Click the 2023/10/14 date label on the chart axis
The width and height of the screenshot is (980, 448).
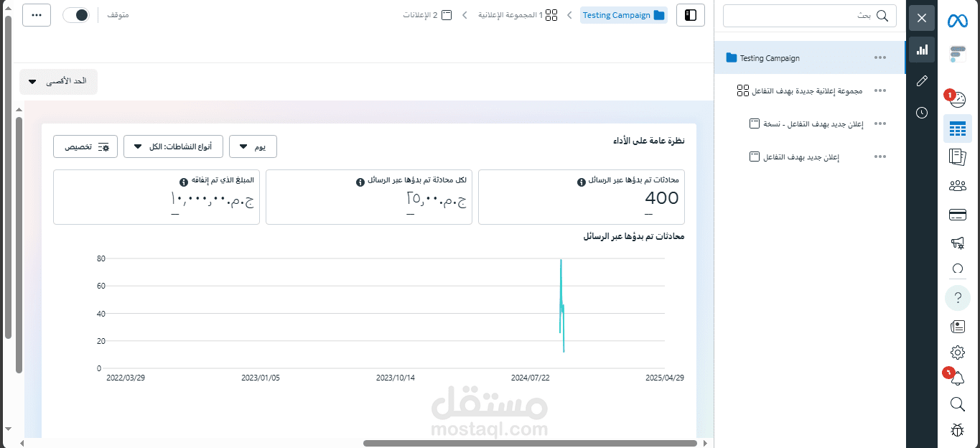[x=396, y=378]
